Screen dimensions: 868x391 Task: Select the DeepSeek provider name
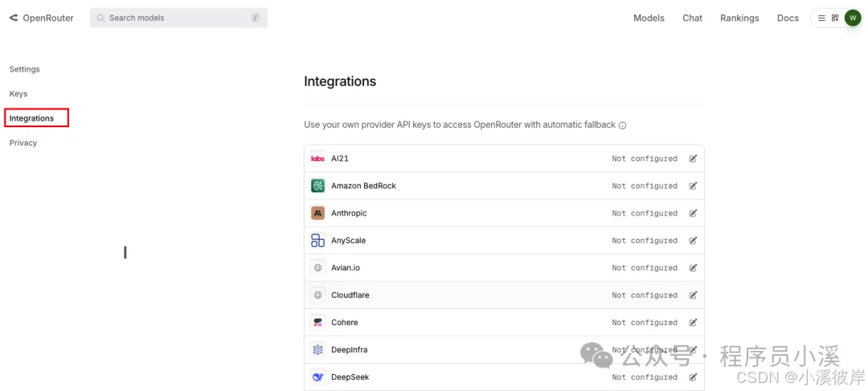(x=350, y=377)
